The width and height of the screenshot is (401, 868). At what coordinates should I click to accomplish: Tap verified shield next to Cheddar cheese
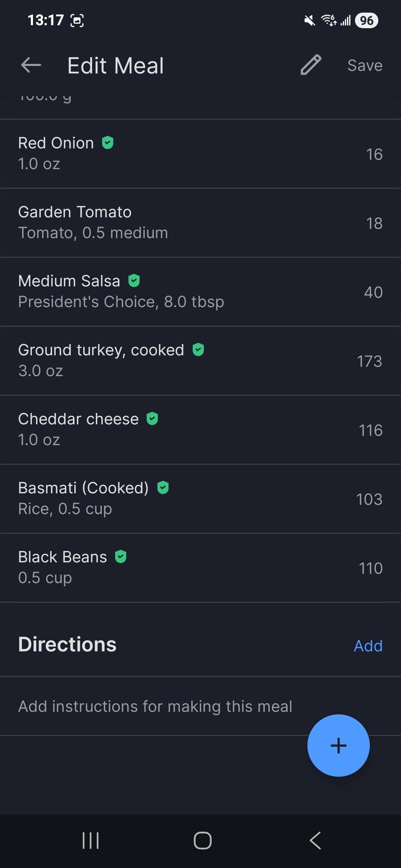[152, 418]
